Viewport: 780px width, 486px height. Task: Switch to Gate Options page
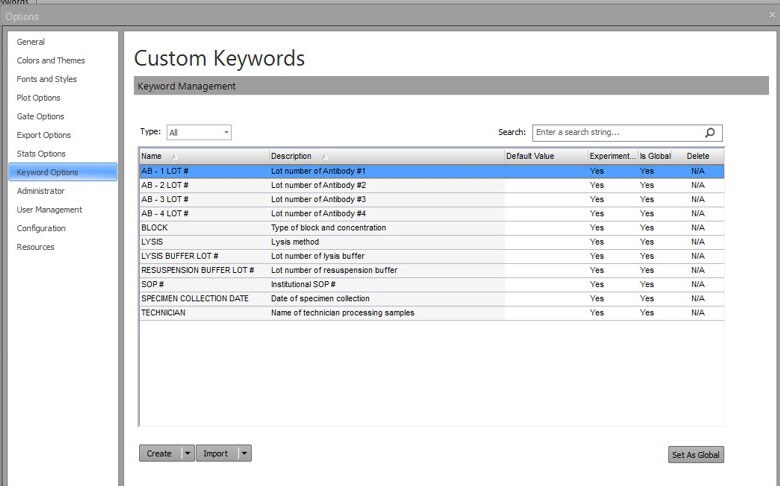point(41,117)
